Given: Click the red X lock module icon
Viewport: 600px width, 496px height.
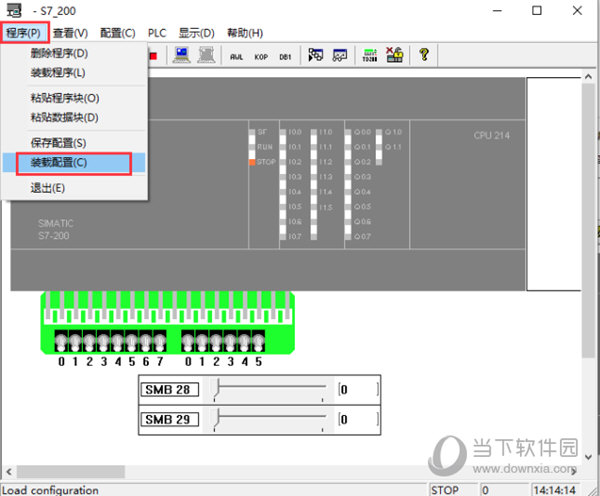Looking at the screenshot, I should [x=395, y=55].
